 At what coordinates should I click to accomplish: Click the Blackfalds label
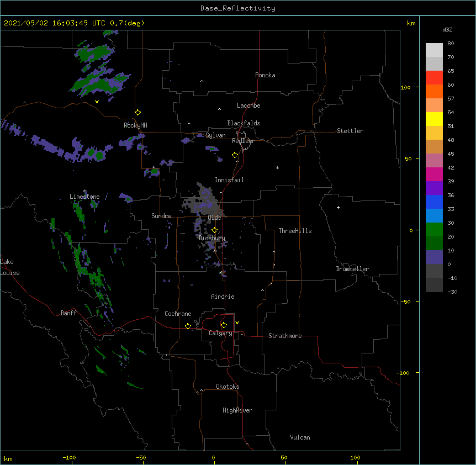(244, 123)
